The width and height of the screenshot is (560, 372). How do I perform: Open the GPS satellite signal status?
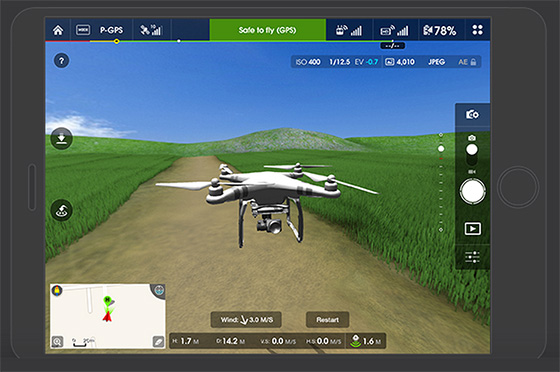(x=151, y=30)
